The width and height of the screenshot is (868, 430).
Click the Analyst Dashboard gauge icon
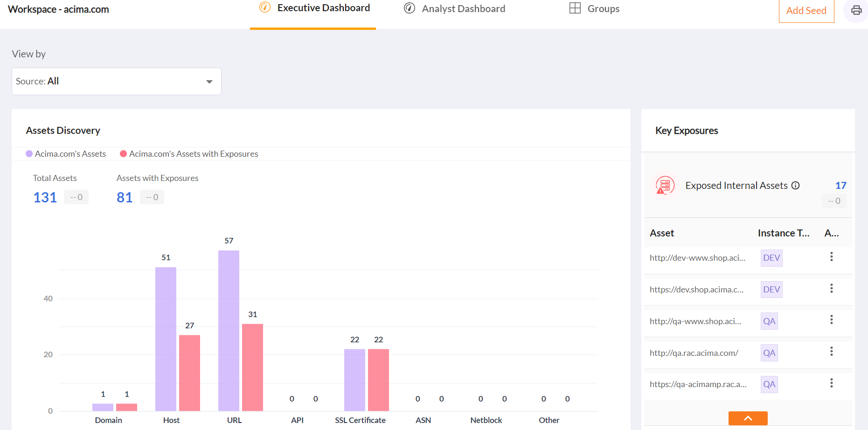[410, 8]
